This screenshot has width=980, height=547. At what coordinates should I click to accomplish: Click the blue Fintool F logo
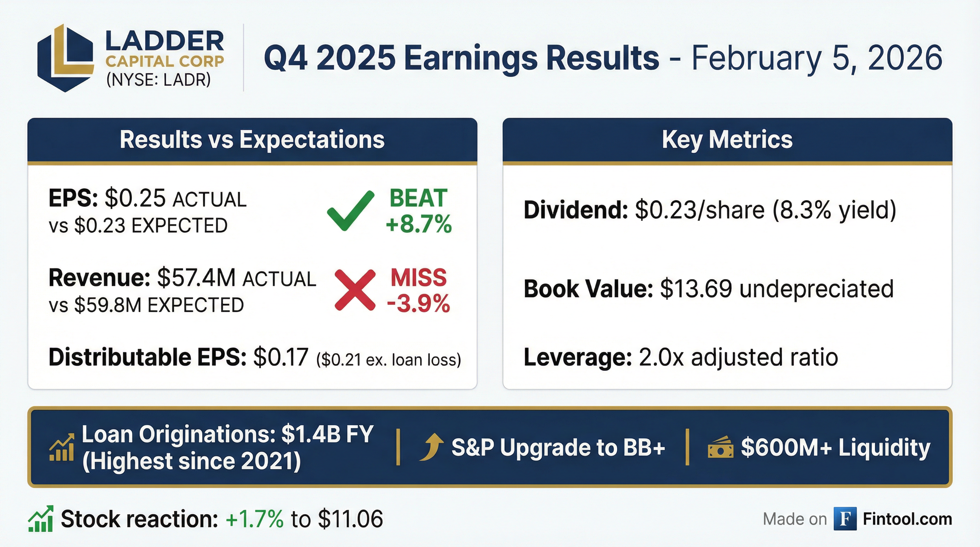[x=845, y=519]
